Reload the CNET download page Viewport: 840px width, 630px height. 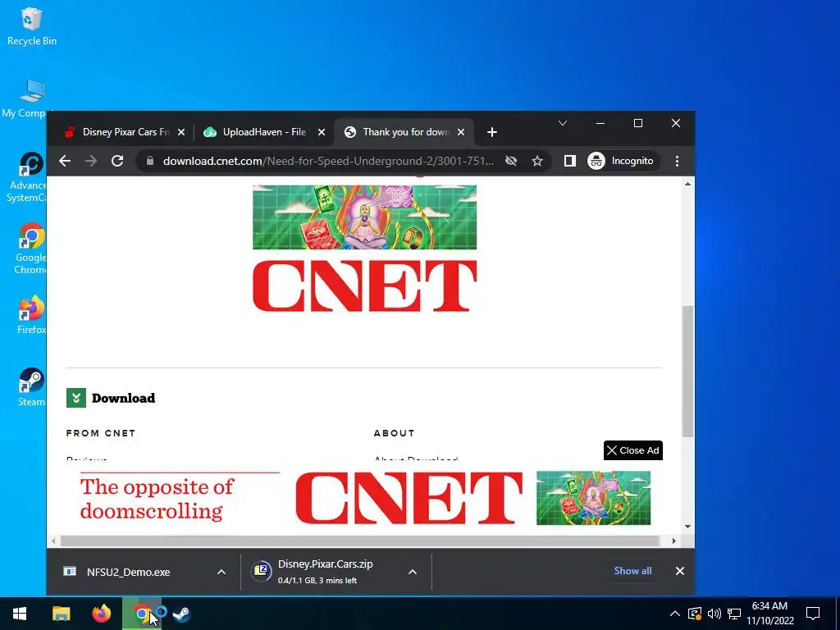[x=117, y=161]
